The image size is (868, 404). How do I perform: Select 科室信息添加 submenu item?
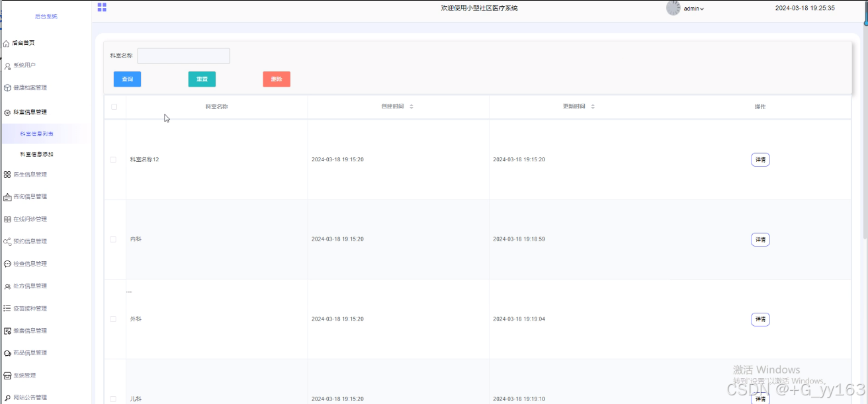37,154
